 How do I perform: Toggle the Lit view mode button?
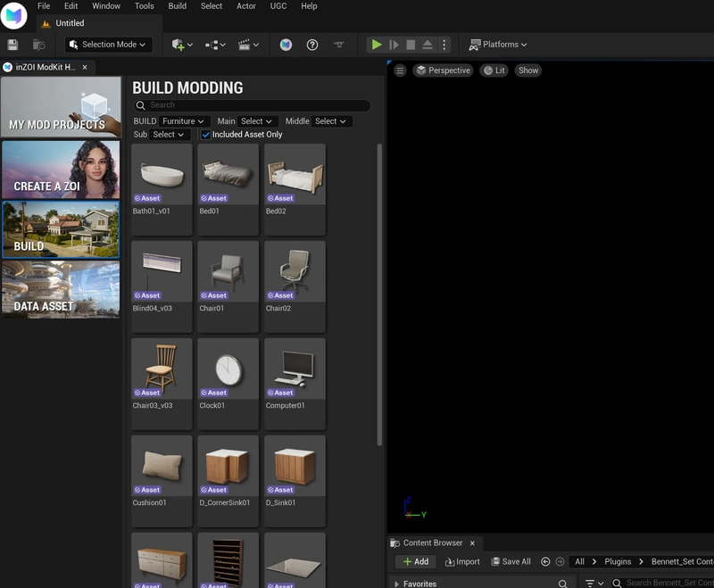494,70
